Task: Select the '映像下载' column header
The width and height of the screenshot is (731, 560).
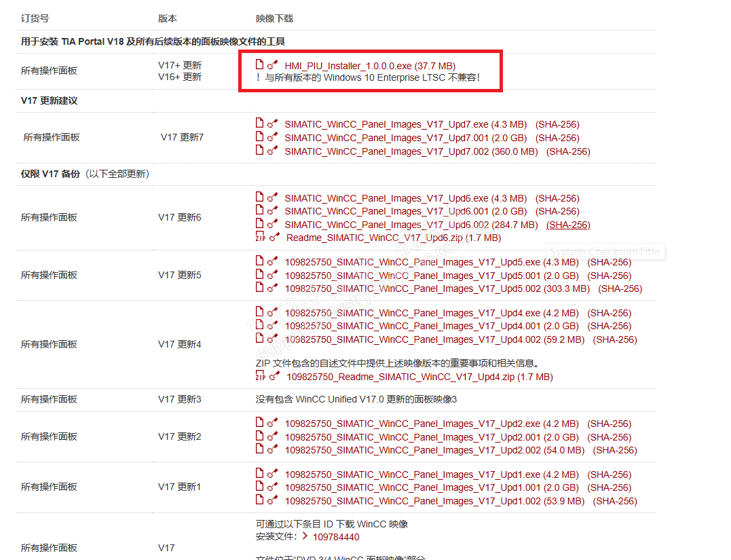Action: (x=274, y=18)
